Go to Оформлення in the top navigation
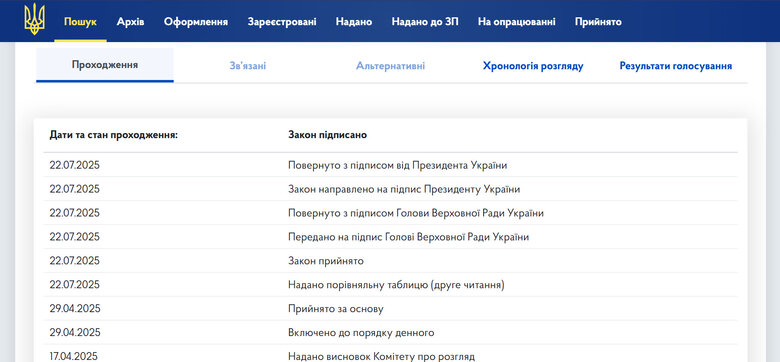780x362 pixels. 196,22
